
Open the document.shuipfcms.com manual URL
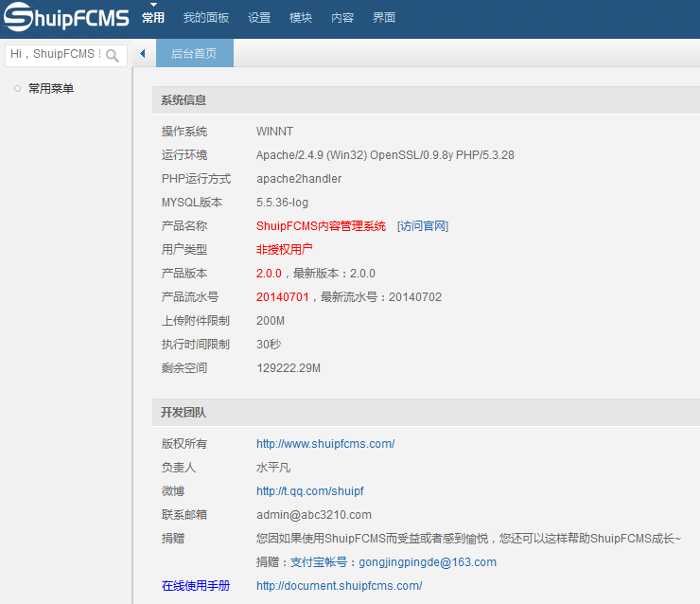[339, 586]
